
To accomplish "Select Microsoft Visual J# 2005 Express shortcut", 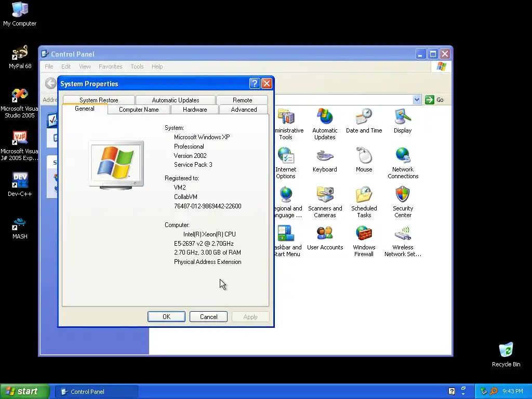I will [x=19, y=145].
